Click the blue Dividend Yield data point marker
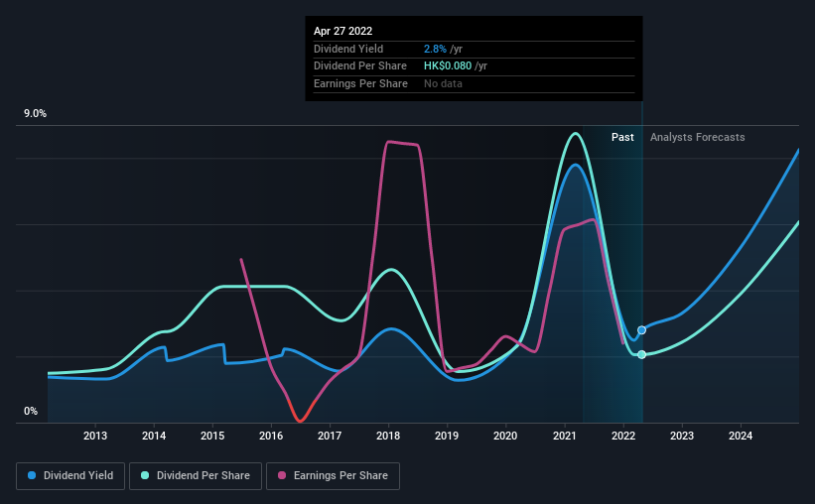 [642, 330]
